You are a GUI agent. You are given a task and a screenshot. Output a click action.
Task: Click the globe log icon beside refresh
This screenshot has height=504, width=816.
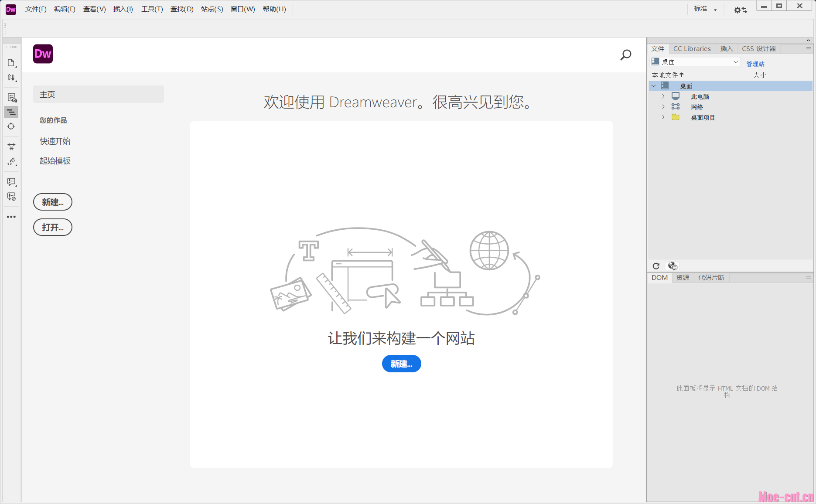pos(673,266)
